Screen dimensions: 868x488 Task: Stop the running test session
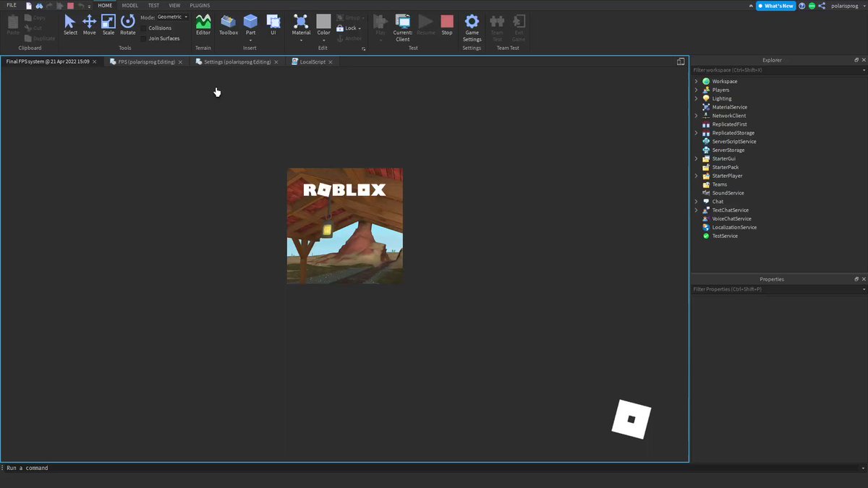(x=447, y=25)
